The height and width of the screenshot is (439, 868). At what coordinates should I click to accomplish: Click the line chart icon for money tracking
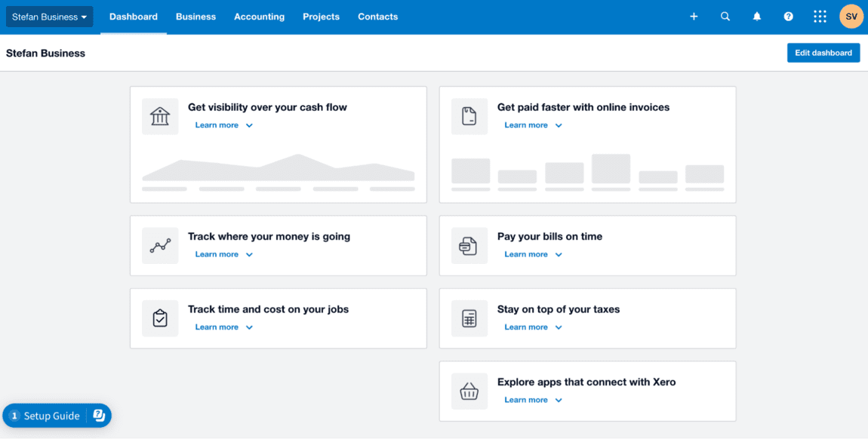tap(160, 245)
